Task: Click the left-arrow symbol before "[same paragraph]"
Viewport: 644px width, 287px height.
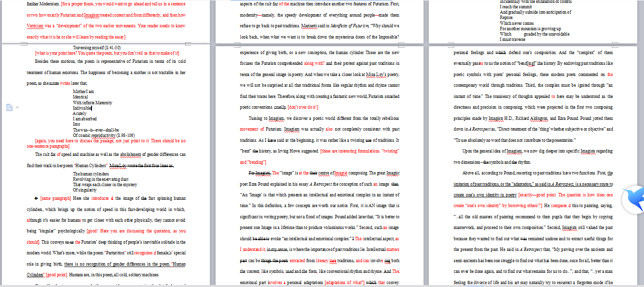Action: [x=37, y=198]
